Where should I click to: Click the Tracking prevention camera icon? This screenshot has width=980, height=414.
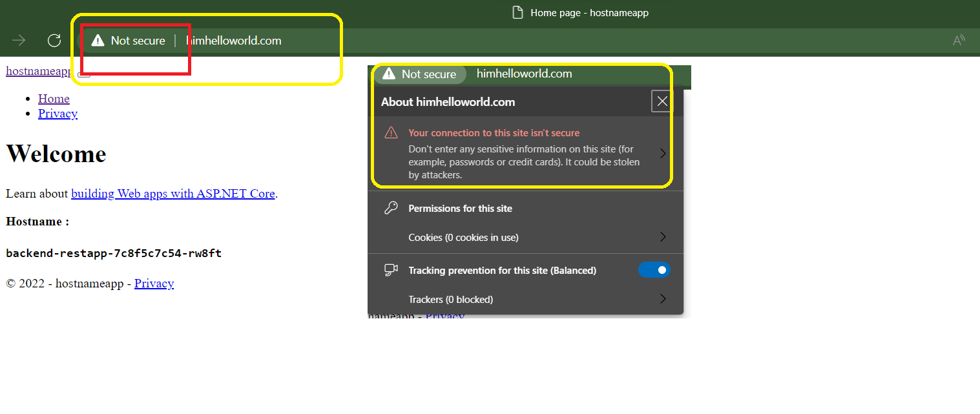(x=391, y=269)
